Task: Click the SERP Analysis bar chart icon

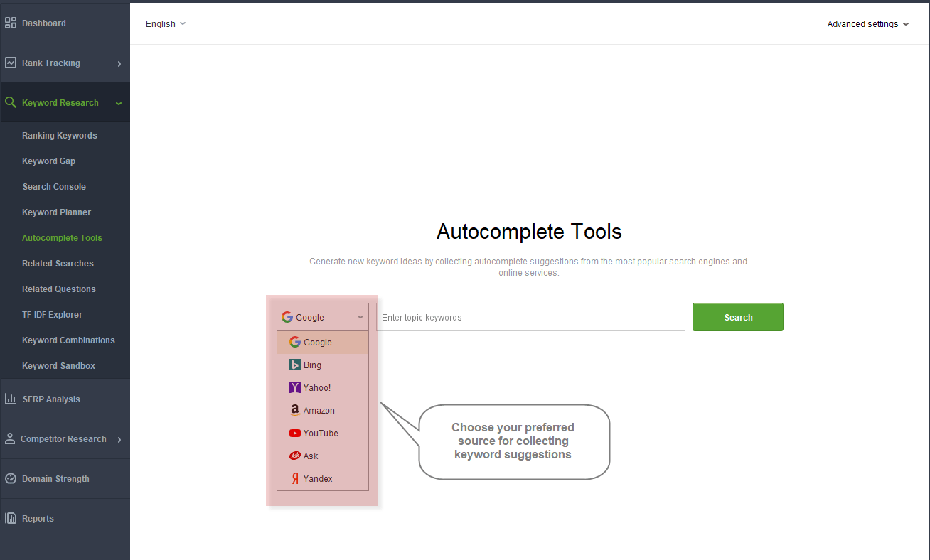Action: (11, 399)
